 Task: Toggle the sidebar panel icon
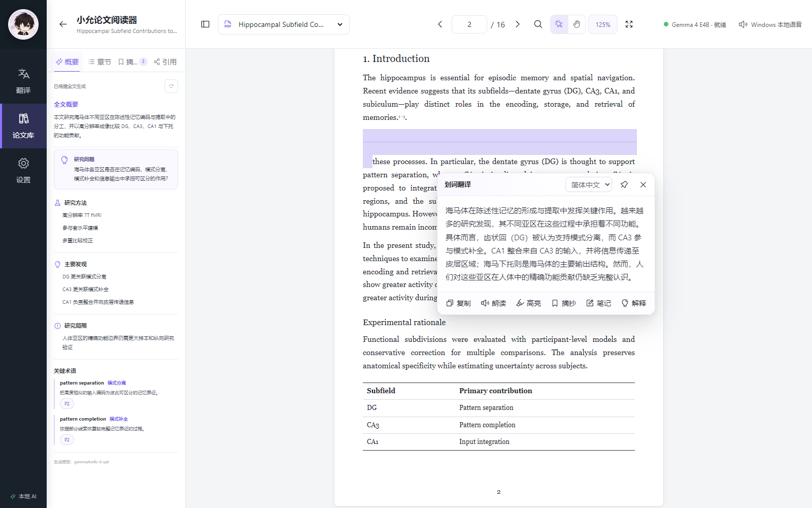click(205, 24)
